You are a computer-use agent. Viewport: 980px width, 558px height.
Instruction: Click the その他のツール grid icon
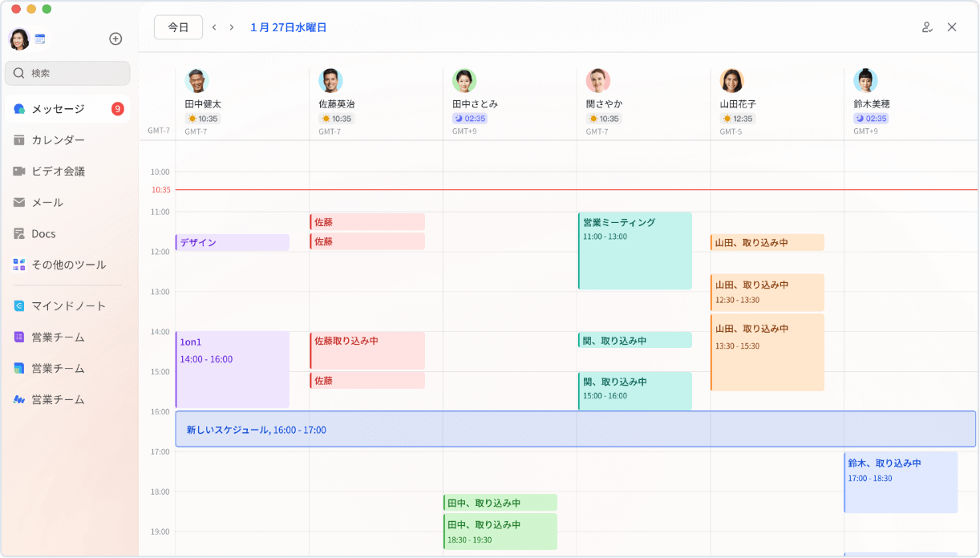coord(19,265)
